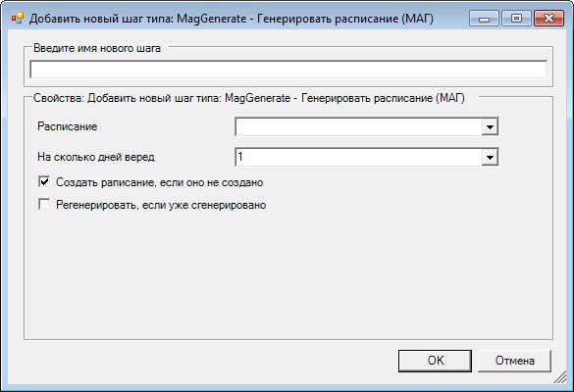Maximize the dialog window
The height and width of the screenshot is (392, 574).
pos(516,19)
